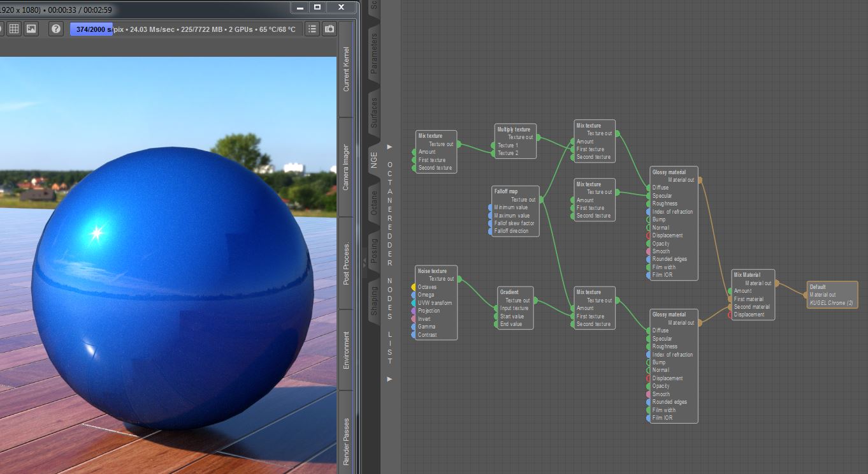The image size is (868, 474).
Task: Switch to the Environment tab
Action: coord(346,350)
